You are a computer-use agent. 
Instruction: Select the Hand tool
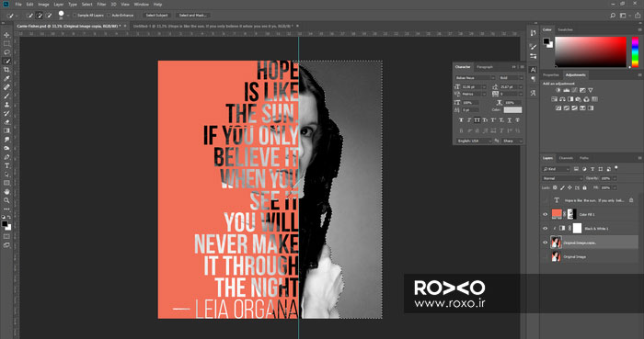(x=6, y=191)
